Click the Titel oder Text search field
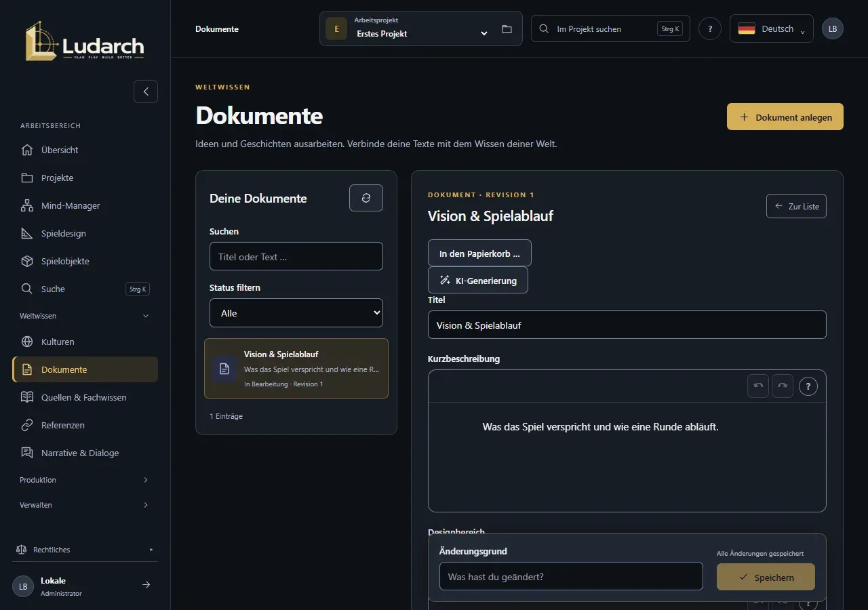Image resolution: width=868 pixels, height=610 pixels. click(x=296, y=256)
